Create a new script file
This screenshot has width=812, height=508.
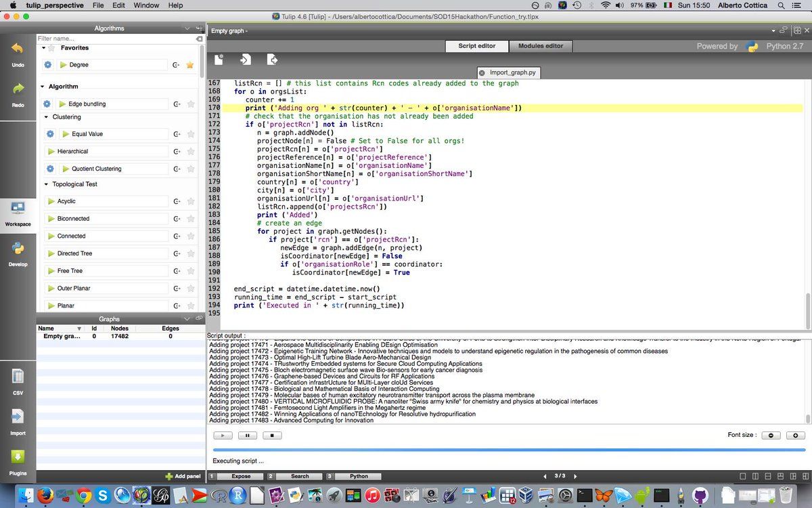(x=219, y=60)
